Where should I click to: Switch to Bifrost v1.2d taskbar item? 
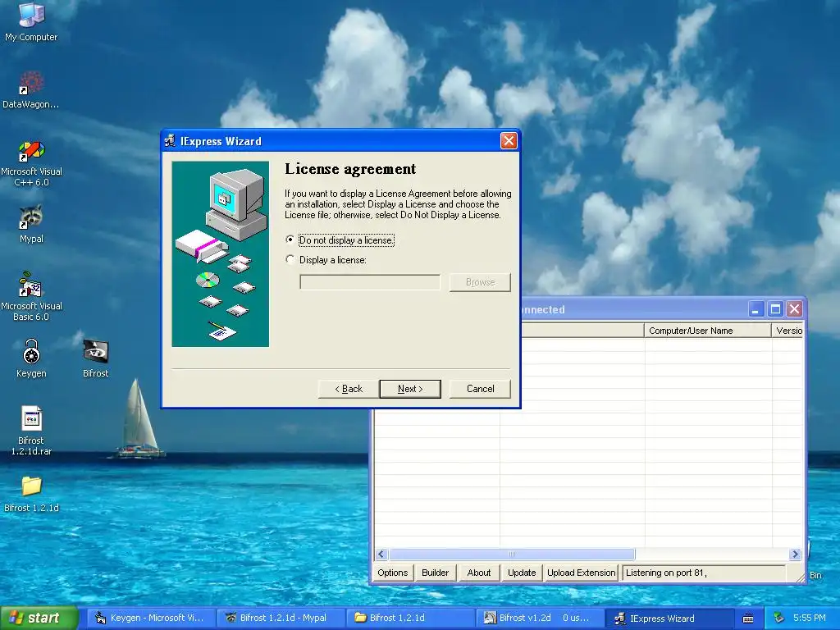pos(540,618)
